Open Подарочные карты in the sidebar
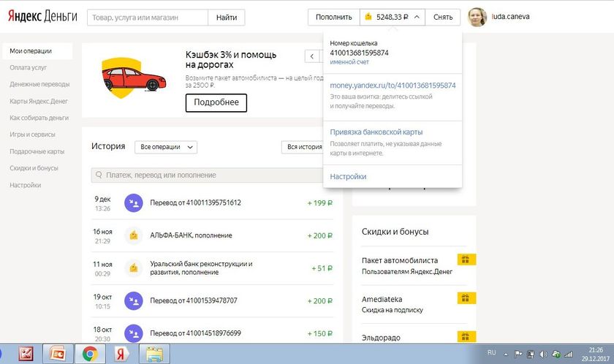The image size is (614, 364). (x=37, y=151)
